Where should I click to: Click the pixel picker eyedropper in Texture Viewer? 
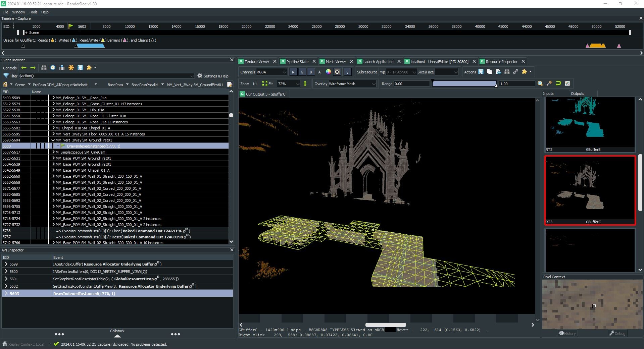click(549, 83)
